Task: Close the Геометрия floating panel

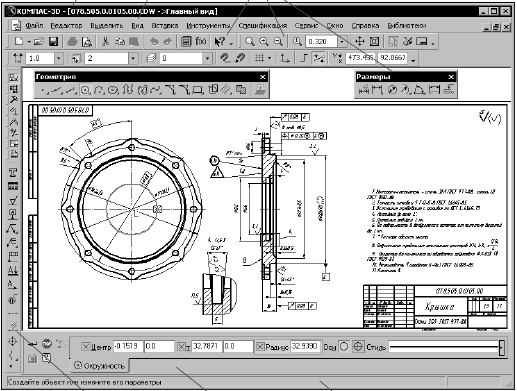Action: (x=263, y=77)
